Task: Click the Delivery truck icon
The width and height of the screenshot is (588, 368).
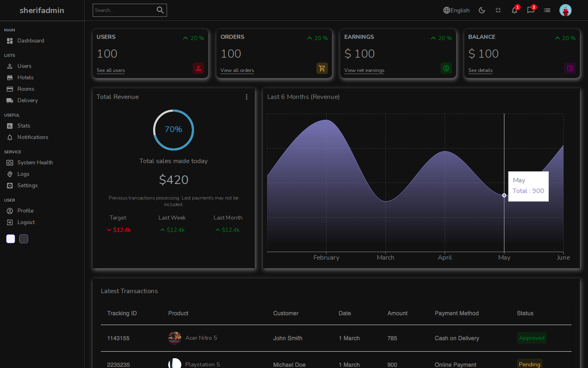Action: coord(10,101)
